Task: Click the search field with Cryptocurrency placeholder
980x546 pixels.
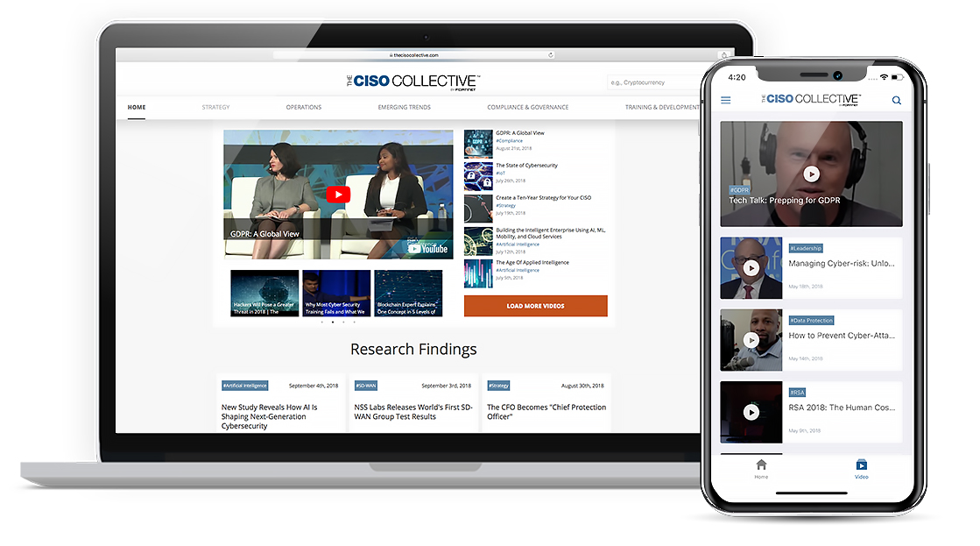Action: point(653,82)
